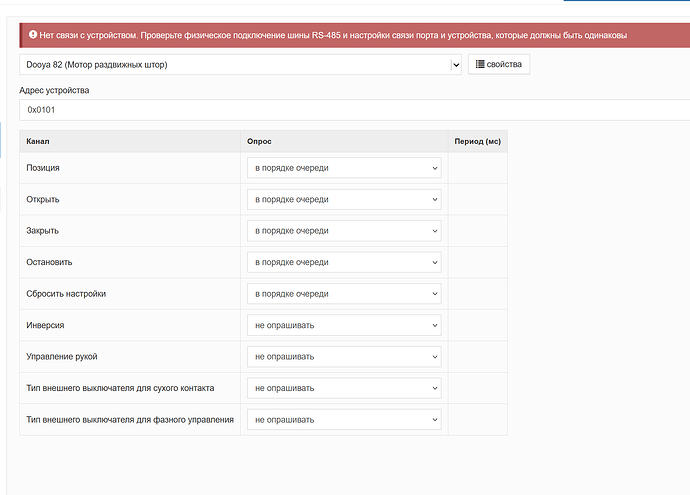Click the Адрес устройства field with 0x0101
Screen dimensions: 690x495
coord(350,109)
